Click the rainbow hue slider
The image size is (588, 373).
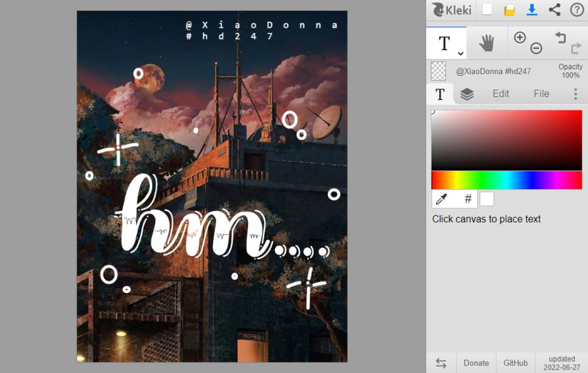pyautogui.click(x=506, y=180)
